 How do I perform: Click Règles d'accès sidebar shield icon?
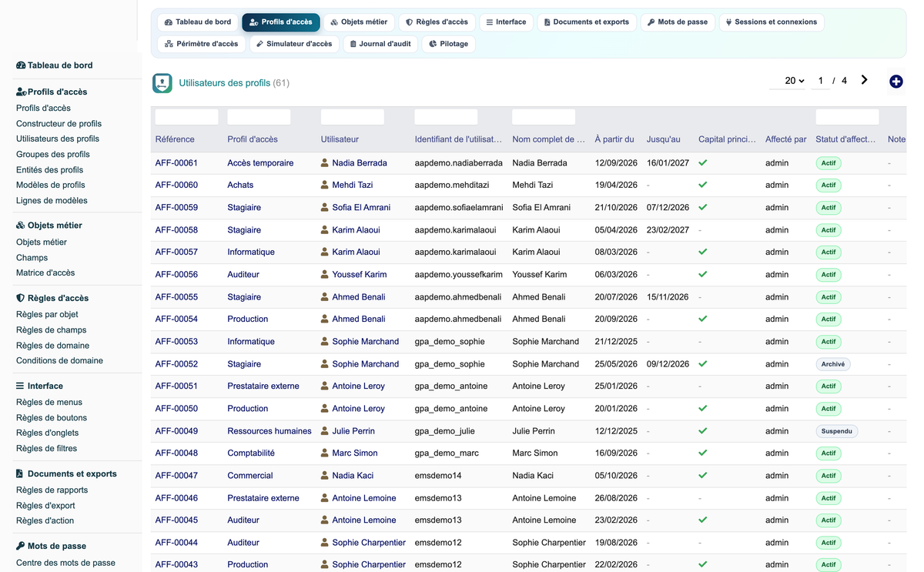(21, 298)
